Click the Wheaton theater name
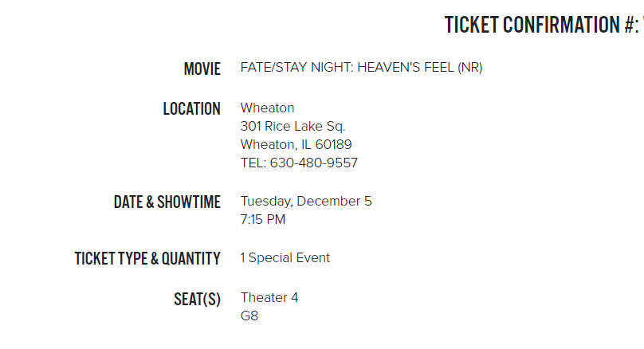Viewport: 644px width, 349px height. [x=267, y=108]
